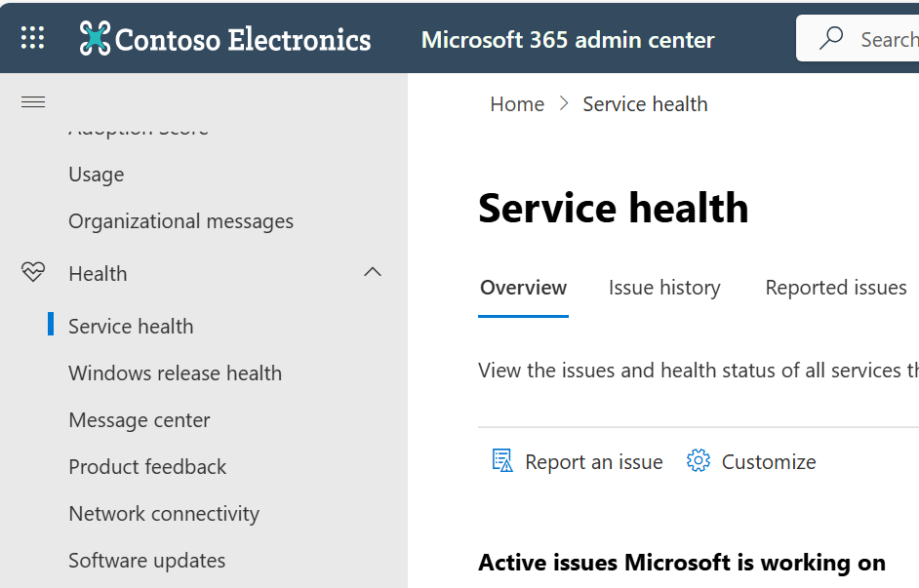The width and height of the screenshot is (919, 588).
Task: Collapse the navigation menu hamburger icon
Action: pos(33,102)
